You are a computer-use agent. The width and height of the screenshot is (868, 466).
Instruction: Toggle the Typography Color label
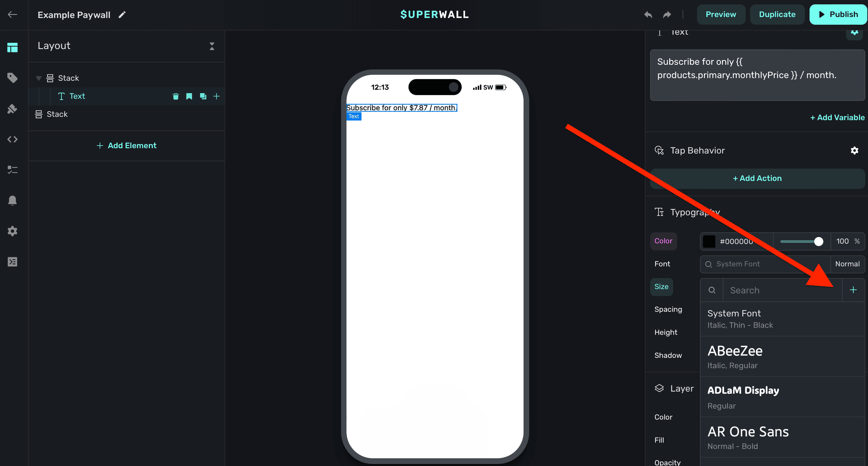(x=663, y=241)
